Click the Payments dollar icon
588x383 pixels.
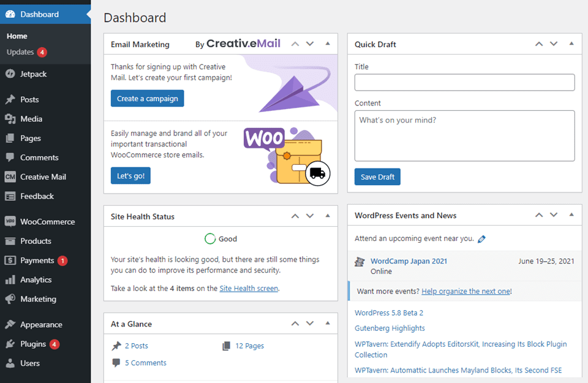(10, 260)
